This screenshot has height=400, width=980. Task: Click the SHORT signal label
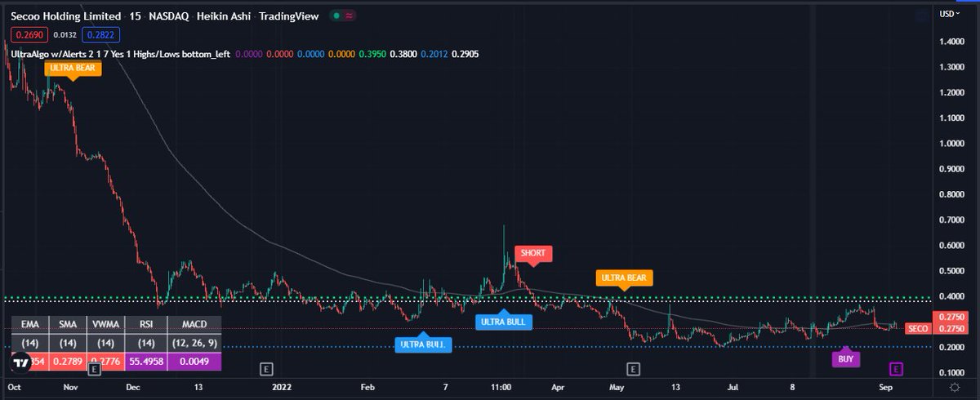pyautogui.click(x=533, y=253)
